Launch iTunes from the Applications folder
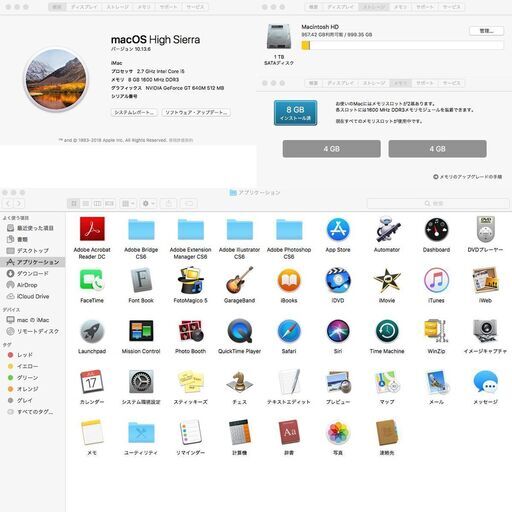Viewport: 512px width, 512px height. coord(436,280)
